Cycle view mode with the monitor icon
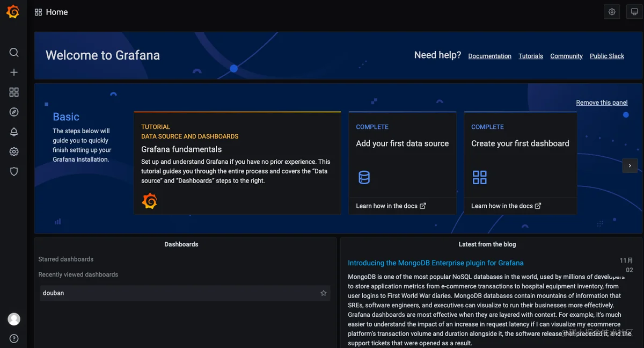The image size is (644, 348). coord(634,12)
